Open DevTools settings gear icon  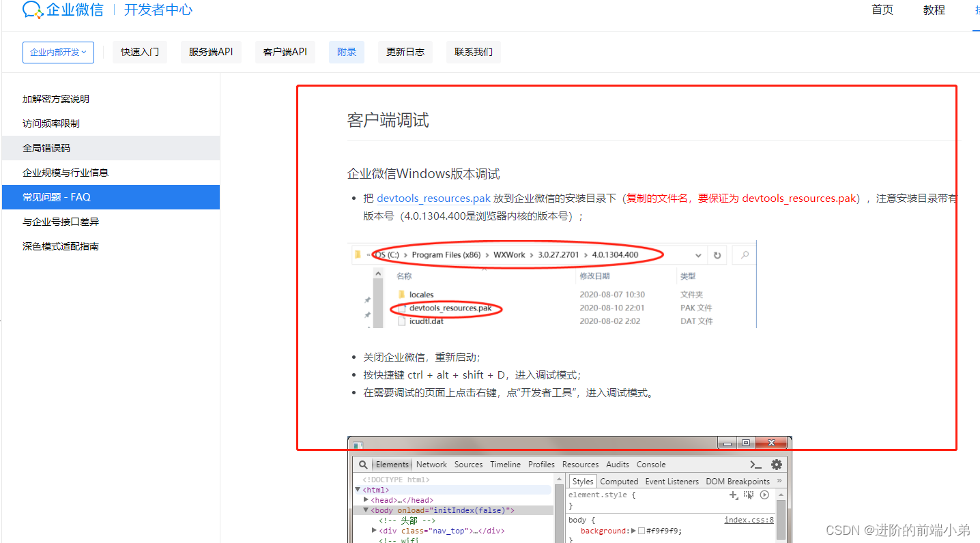[777, 465]
